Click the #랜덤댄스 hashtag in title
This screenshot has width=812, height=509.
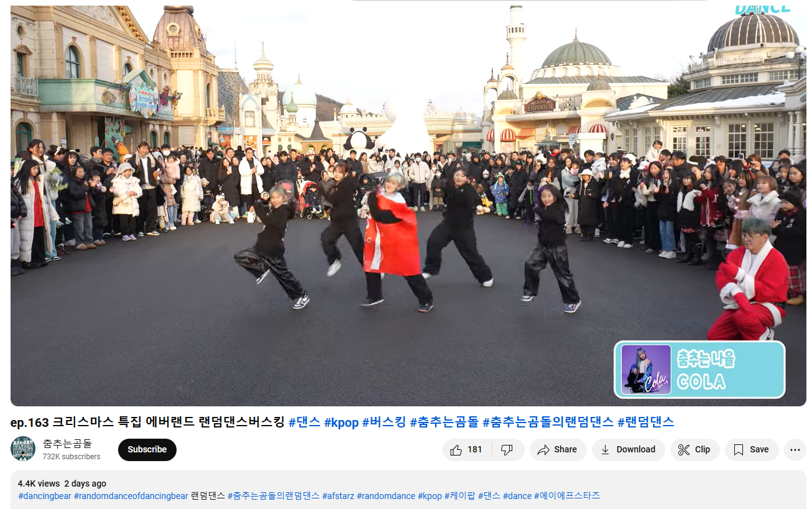[x=645, y=423]
